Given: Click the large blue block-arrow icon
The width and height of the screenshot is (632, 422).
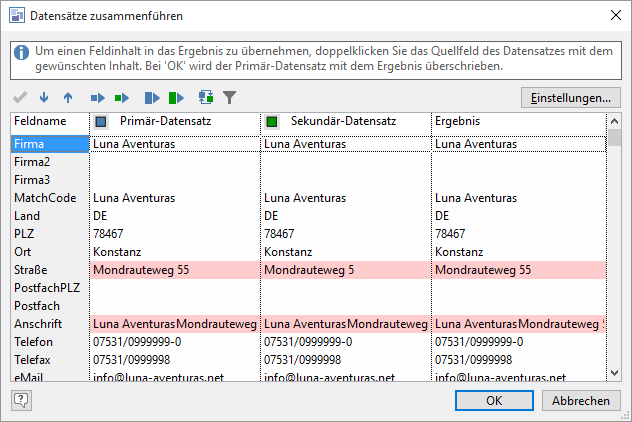Looking at the screenshot, I should pyautogui.click(x=152, y=98).
